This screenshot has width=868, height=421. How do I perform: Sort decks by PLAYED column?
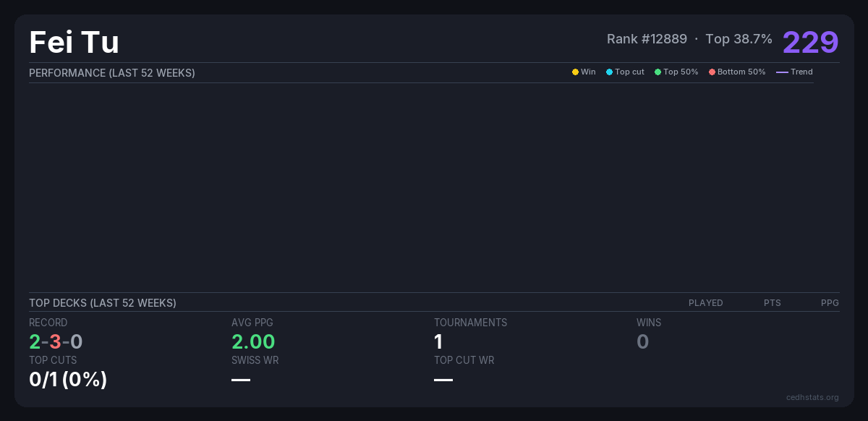[x=705, y=303]
